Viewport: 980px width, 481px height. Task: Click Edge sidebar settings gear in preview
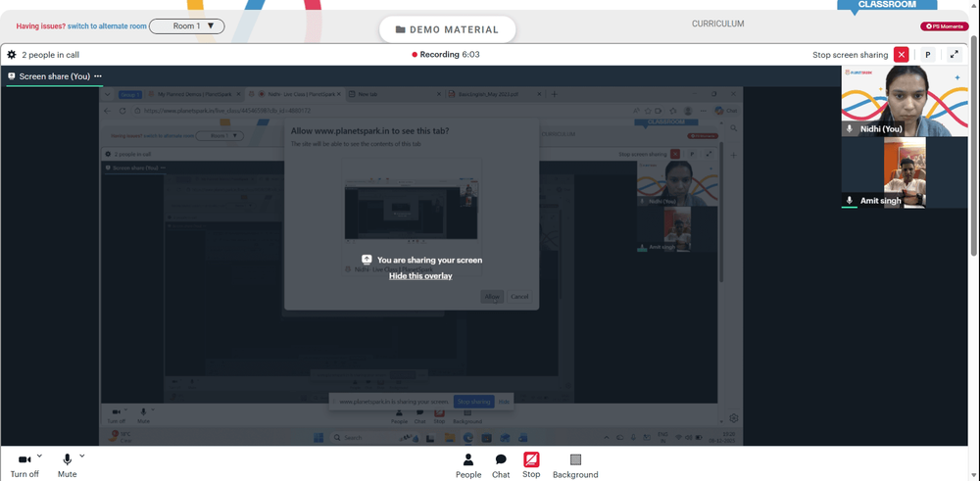pyautogui.click(x=734, y=418)
